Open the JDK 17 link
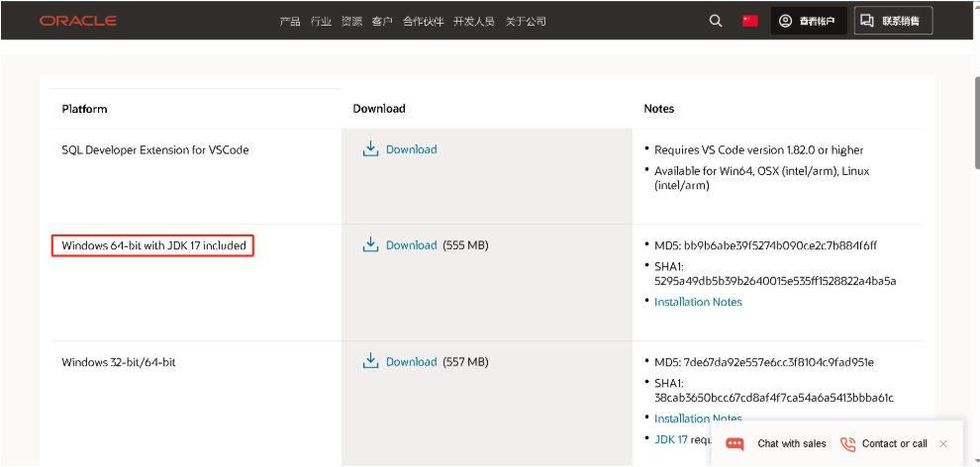980x467 pixels. 671,439
